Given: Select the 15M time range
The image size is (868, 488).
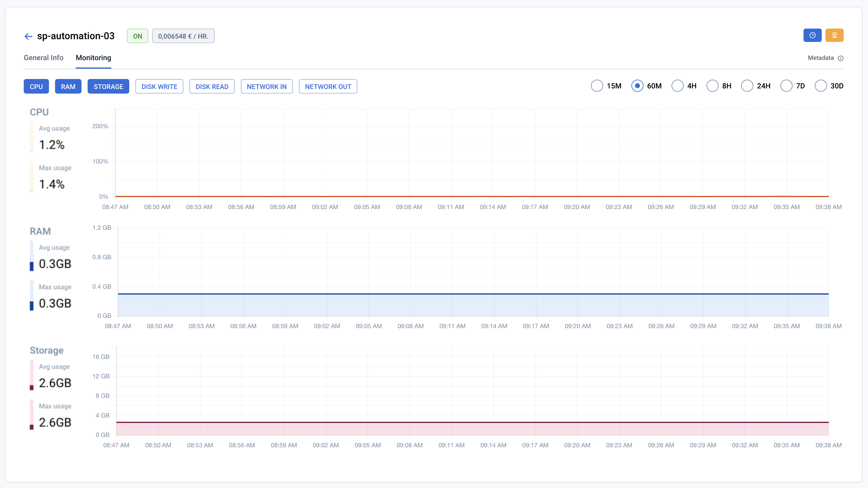Looking at the screenshot, I should point(597,86).
